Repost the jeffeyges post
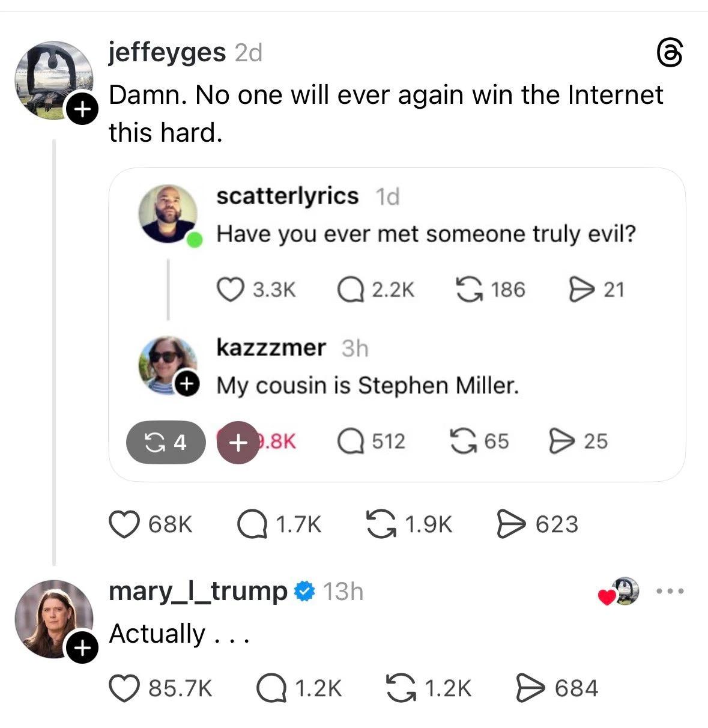 click(x=381, y=523)
